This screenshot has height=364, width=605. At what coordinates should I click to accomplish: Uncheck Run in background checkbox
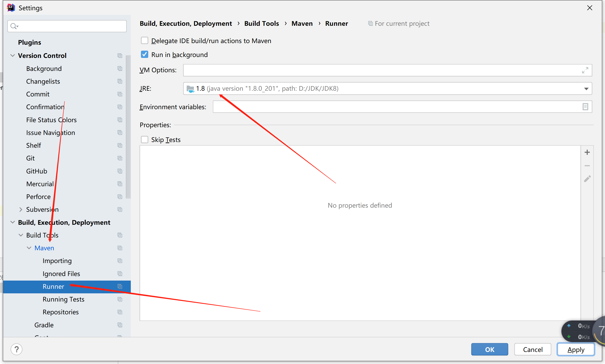(144, 54)
